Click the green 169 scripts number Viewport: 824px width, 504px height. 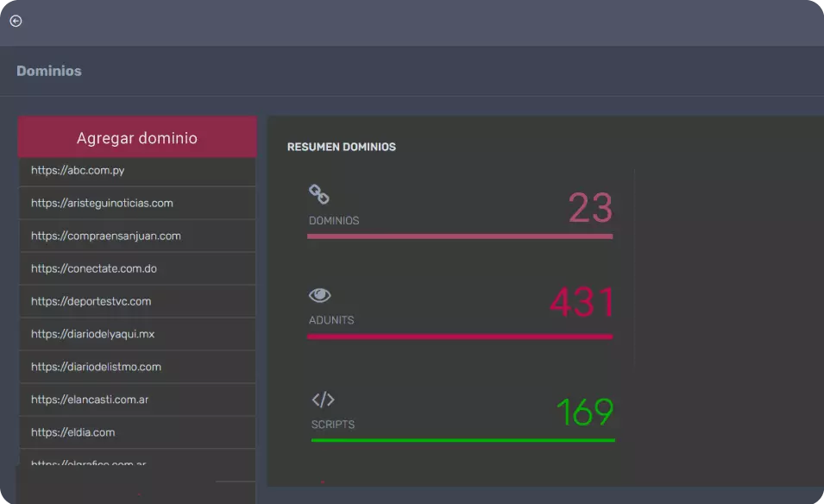pos(584,413)
